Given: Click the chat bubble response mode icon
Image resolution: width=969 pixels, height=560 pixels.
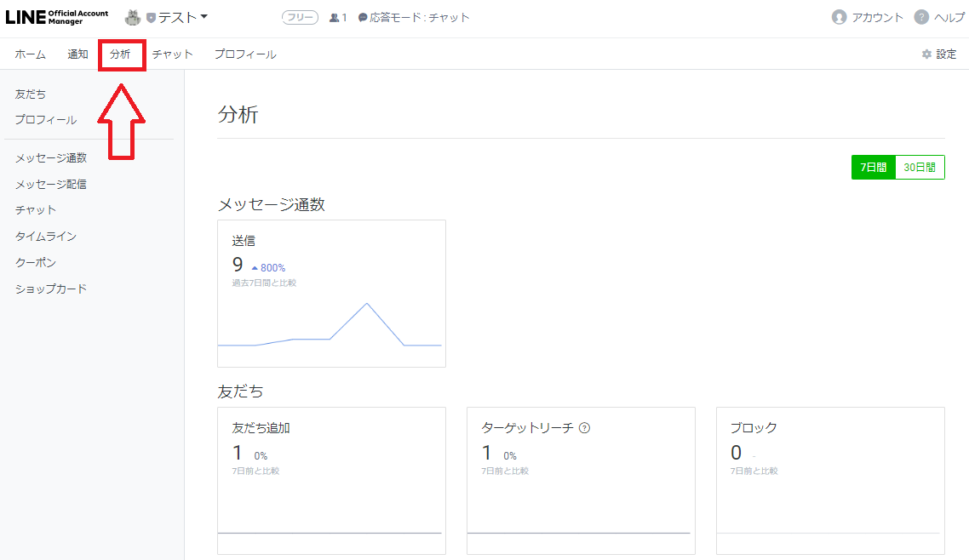Looking at the screenshot, I should (x=363, y=18).
